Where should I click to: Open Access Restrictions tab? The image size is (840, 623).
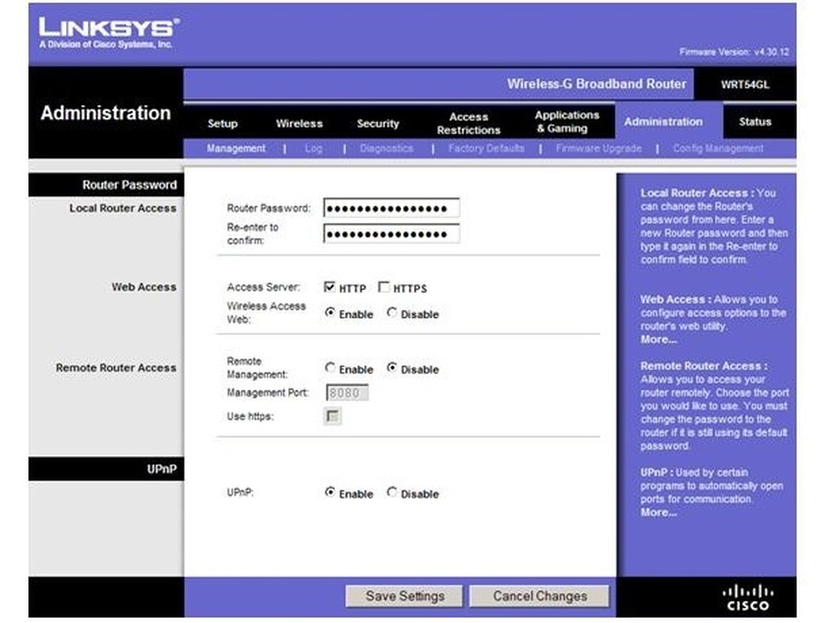point(468,123)
